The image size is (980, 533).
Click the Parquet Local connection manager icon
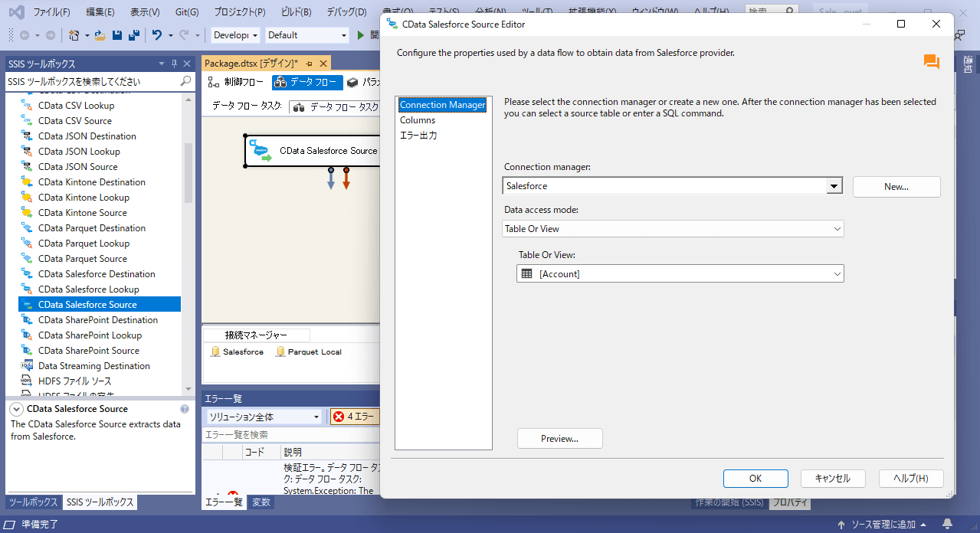click(280, 352)
